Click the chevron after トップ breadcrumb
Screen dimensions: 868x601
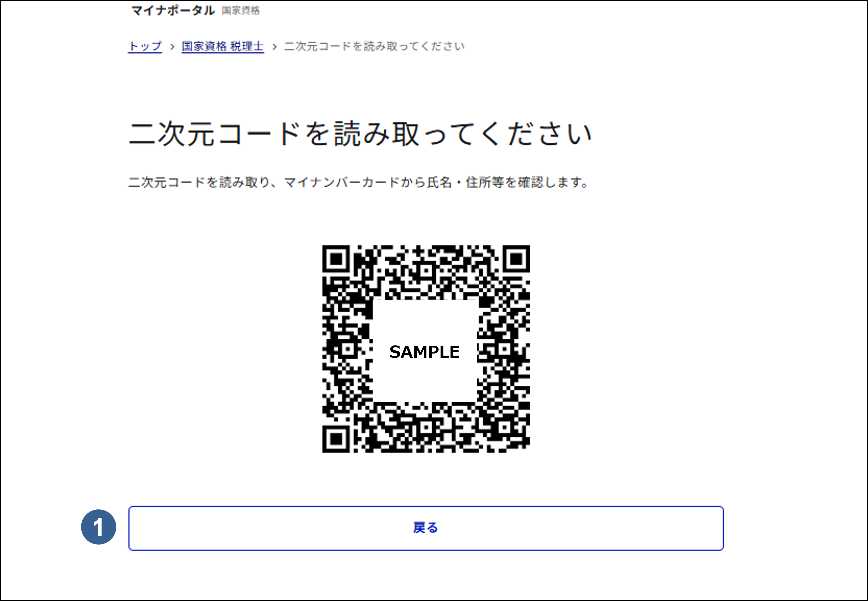tap(172, 47)
